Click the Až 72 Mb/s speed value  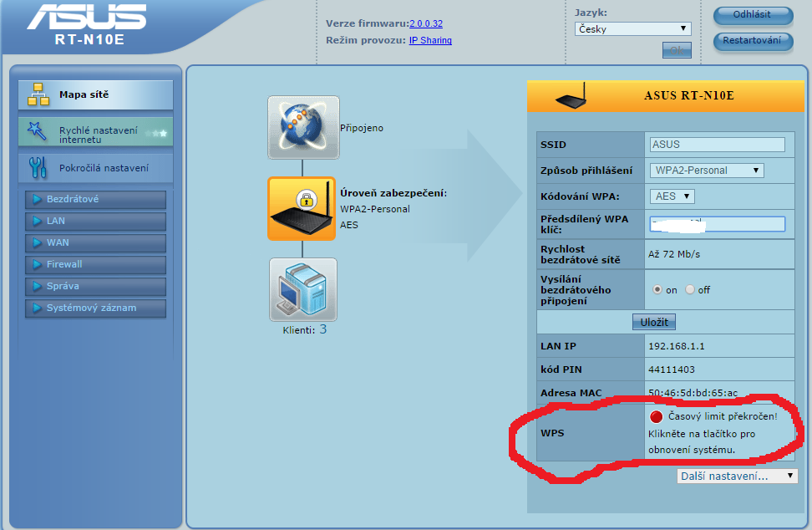[x=674, y=254]
